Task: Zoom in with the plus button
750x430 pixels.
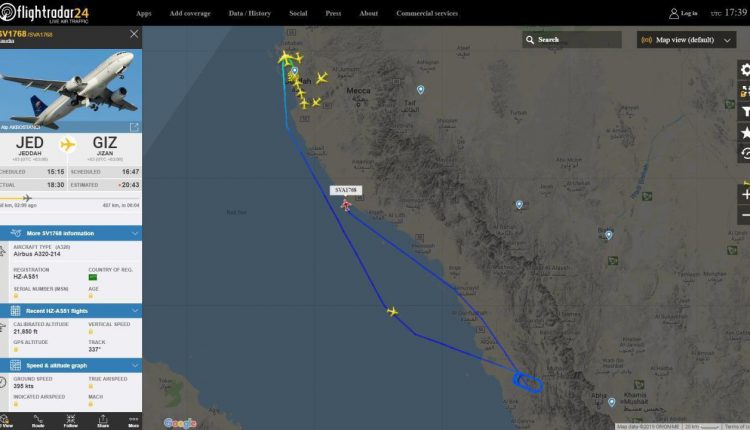Action: (x=744, y=194)
